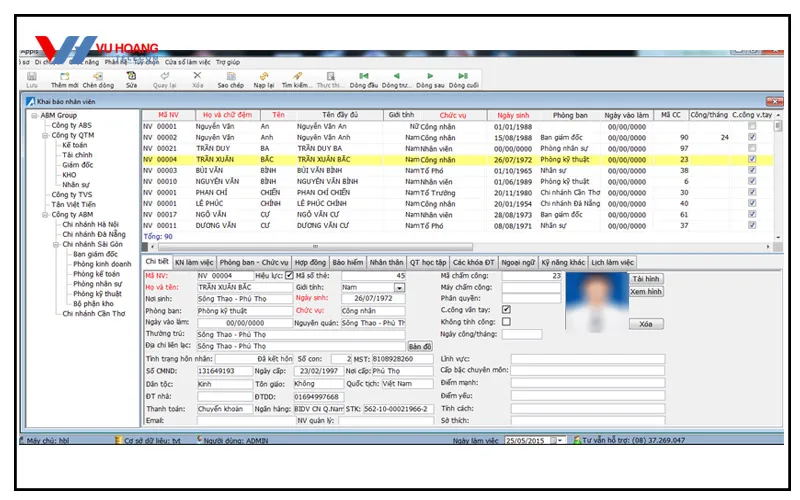This screenshot has width=800, height=500.
Task: Click the Nạp lại reload icon
Action: coord(264,79)
